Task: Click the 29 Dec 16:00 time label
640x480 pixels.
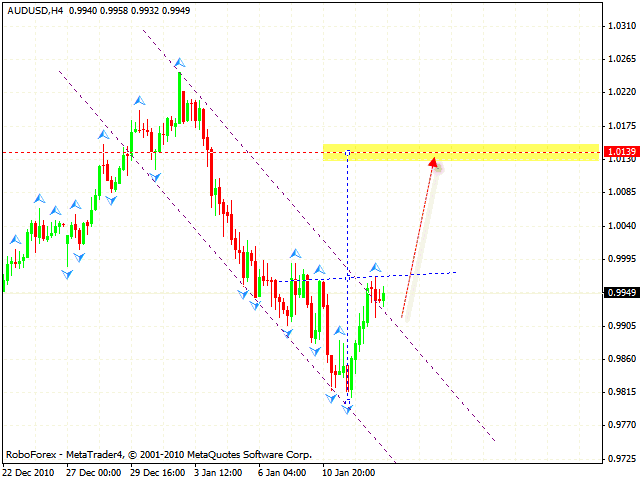Action: (158, 473)
